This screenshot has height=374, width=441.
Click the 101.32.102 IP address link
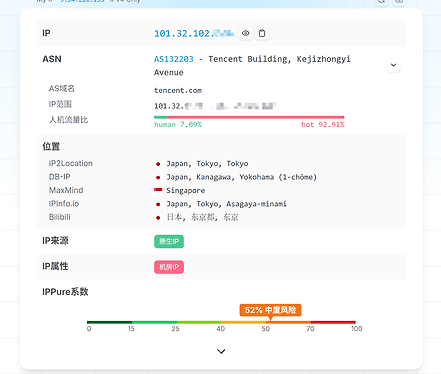coord(194,33)
